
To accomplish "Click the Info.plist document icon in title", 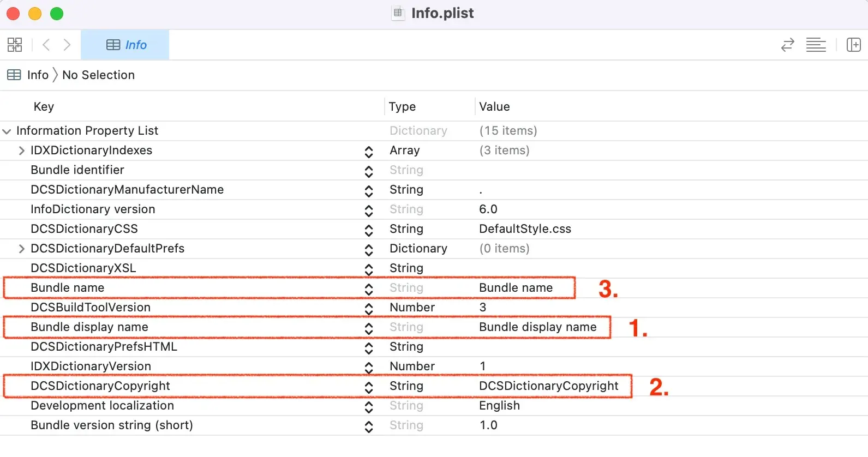I will [398, 13].
